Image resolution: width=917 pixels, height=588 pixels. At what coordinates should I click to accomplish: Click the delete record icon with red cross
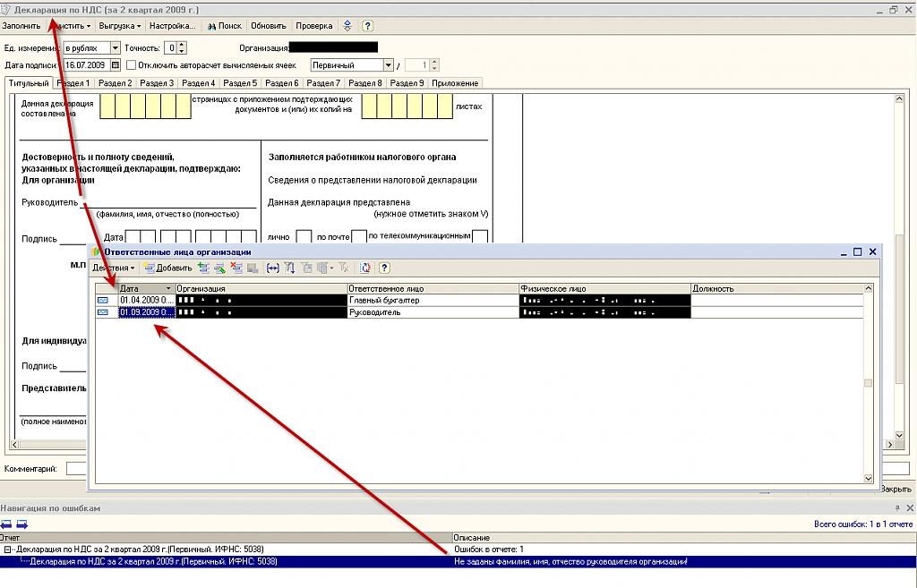pos(237,268)
